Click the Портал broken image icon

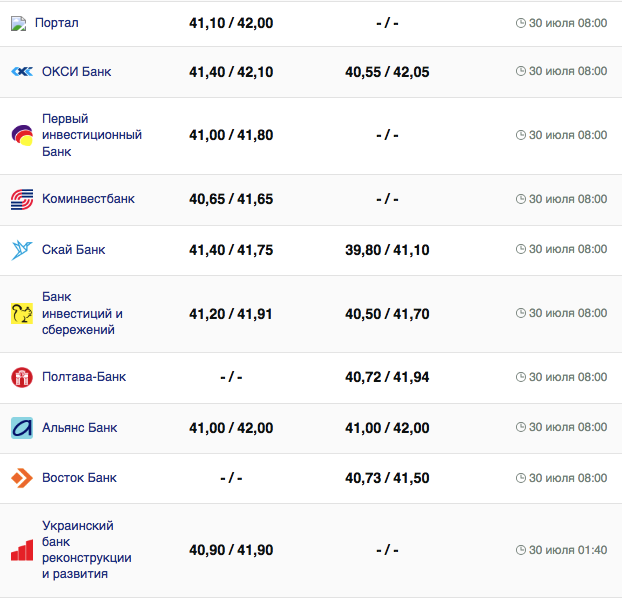pos(18,23)
